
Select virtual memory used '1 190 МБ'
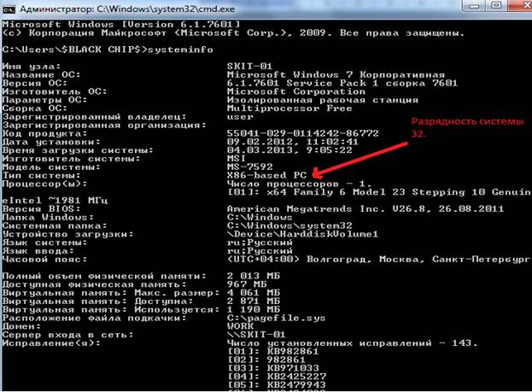254,309
